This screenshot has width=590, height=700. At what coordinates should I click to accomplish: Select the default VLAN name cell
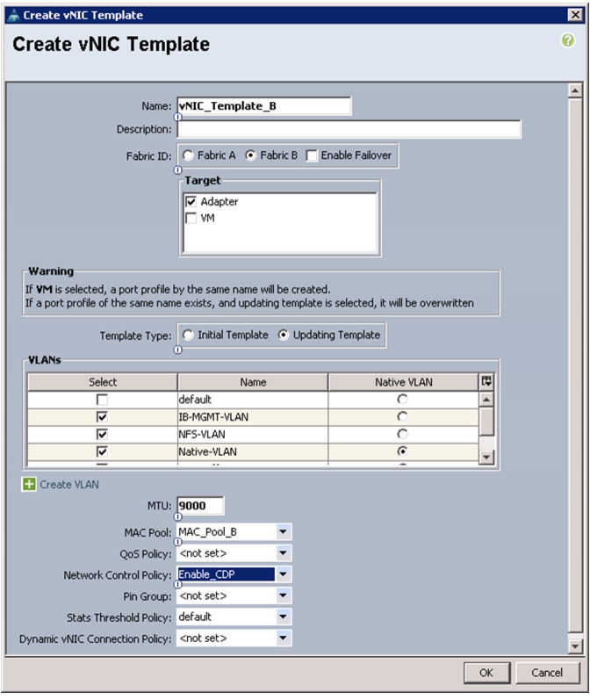(x=253, y=400)
